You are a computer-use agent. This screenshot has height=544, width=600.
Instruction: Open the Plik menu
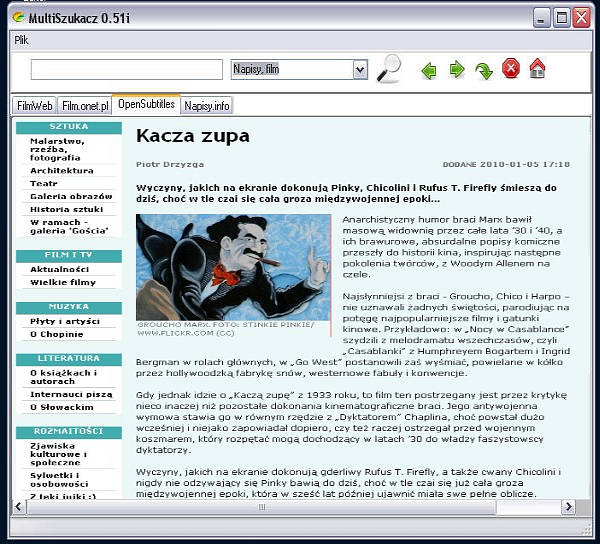pyautogui.click(x=21, y=40)
